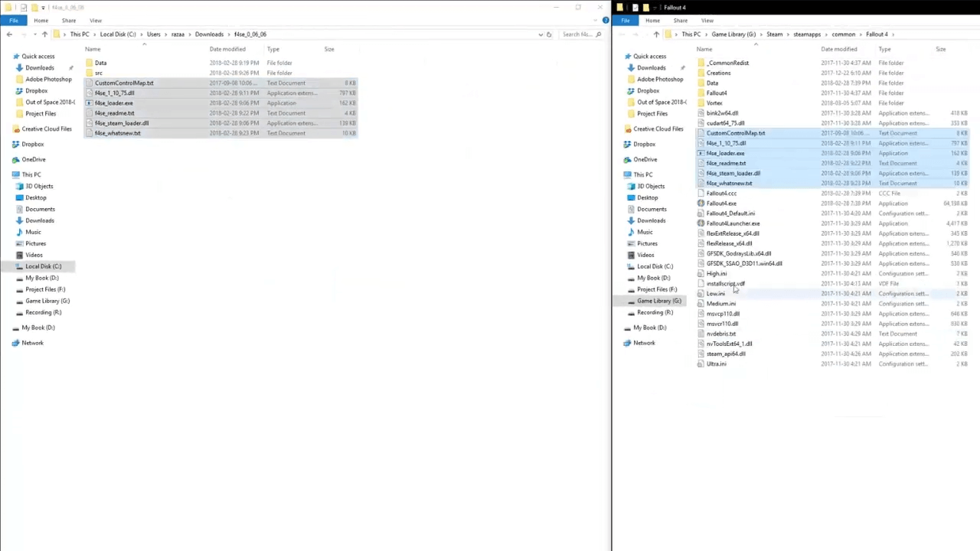Select Adobe Photoshop in Fallout 4 quick access

tap(660, 79)
